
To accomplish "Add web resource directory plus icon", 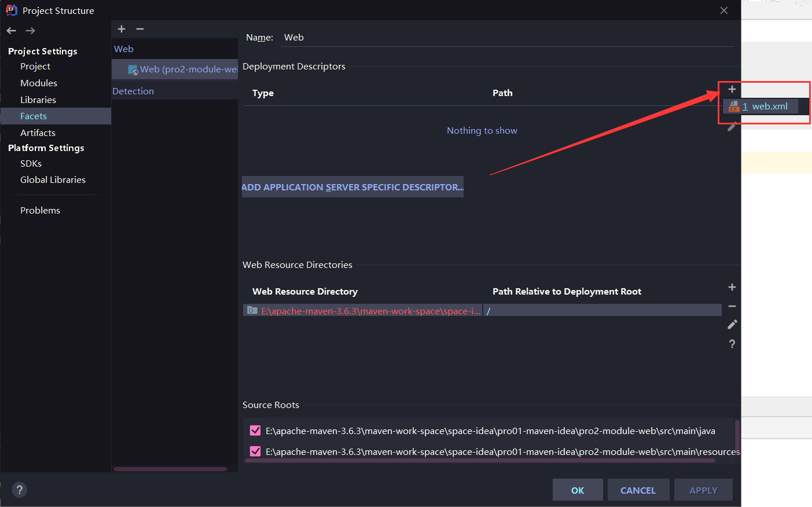I will (732, 287).
